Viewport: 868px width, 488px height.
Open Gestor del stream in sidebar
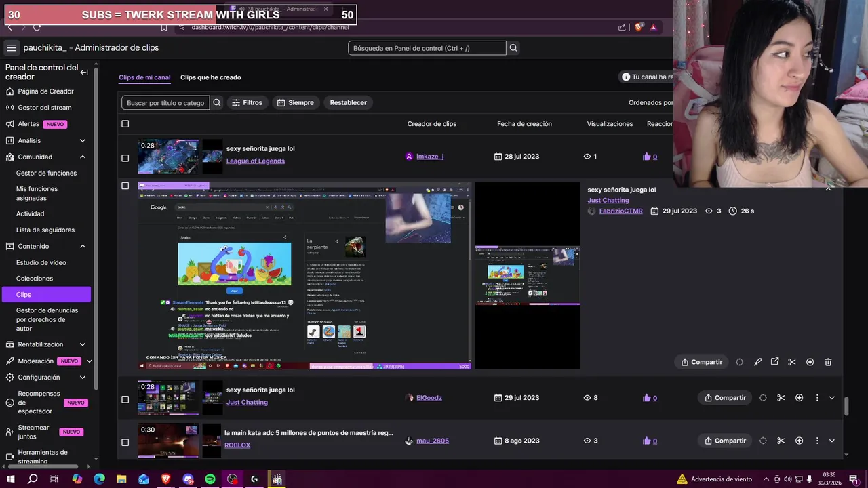[x=46, y=108]
